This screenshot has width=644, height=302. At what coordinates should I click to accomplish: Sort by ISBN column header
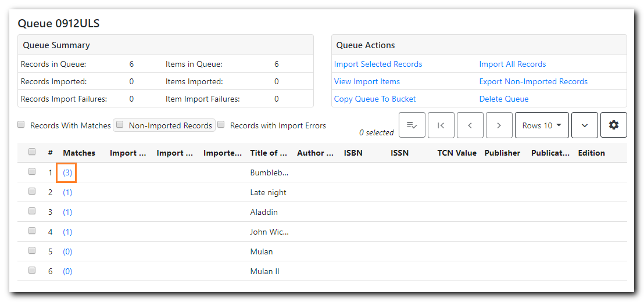click(x=353, y=153)
